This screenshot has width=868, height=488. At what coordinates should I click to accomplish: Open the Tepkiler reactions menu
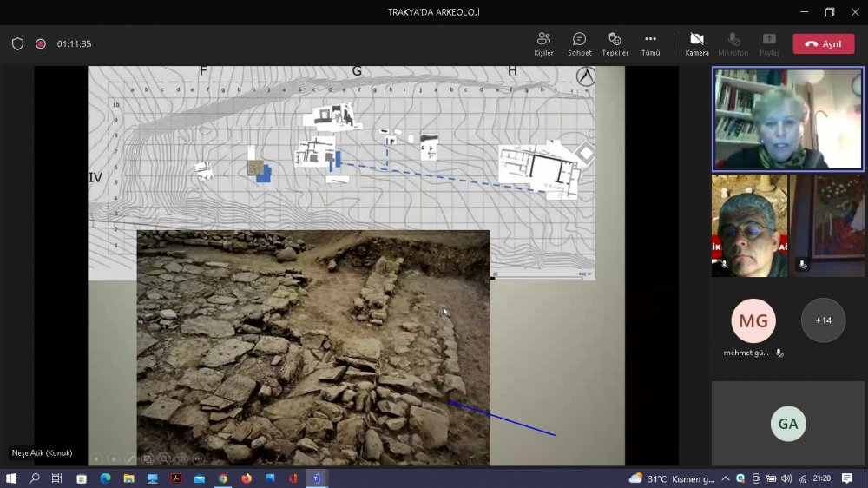click(x=615, y=43)
